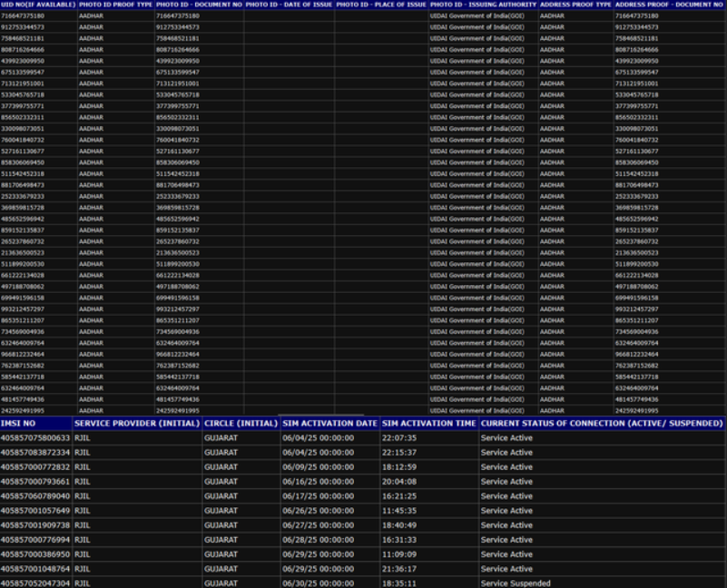Image resolution: width=727 pixels, height=588 pixels.
Task: Select the SIM ACTIVATION DATE column header
Action: (329, 424)
